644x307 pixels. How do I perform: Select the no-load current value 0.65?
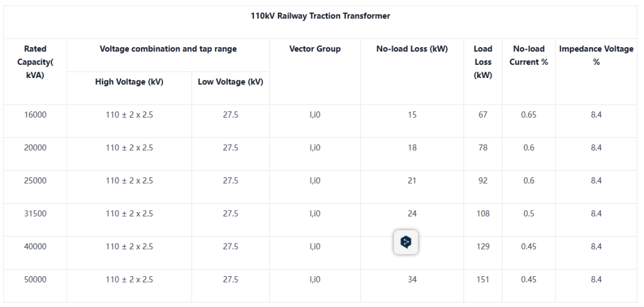click(x=528, y=115)
